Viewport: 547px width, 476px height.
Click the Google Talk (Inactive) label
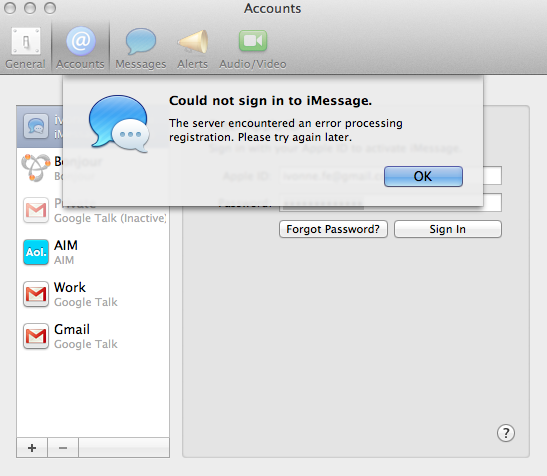[110, 218]
